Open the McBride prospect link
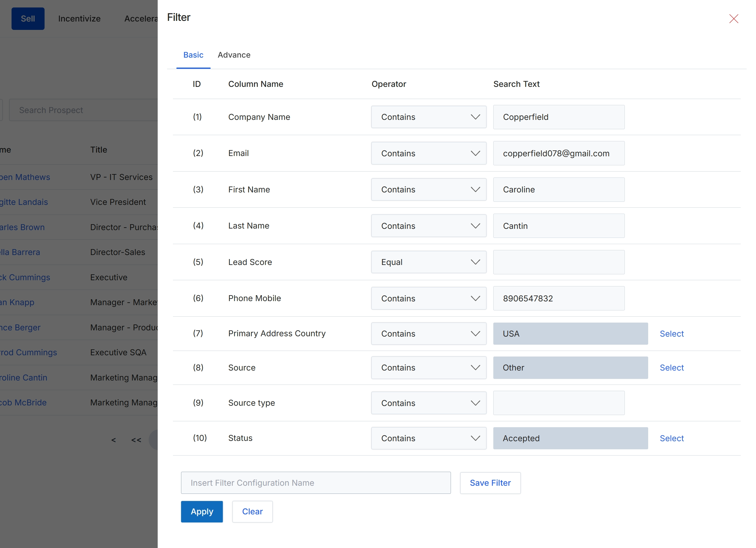The height and width of the screenshot is (548, 756). (x=23, y=403)
